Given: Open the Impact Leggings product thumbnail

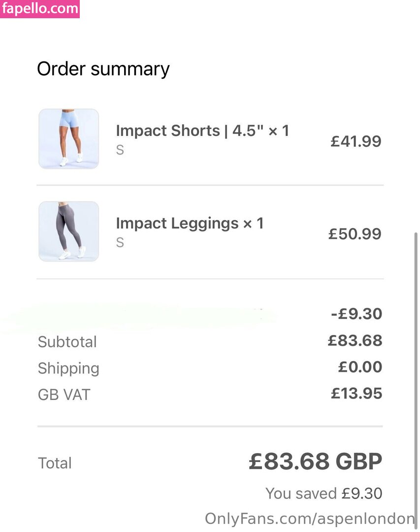Looking at the screenshot, I should (x=68, y=232).
